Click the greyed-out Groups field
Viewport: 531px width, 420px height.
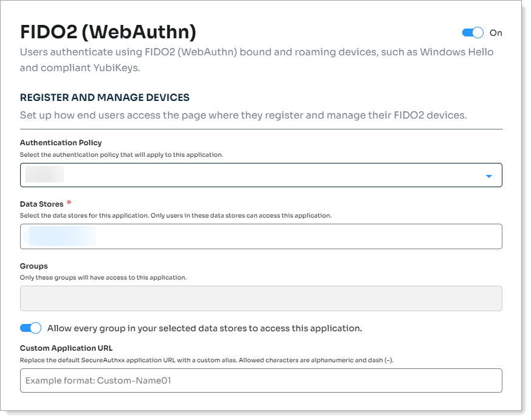click(x=261, y=298)
